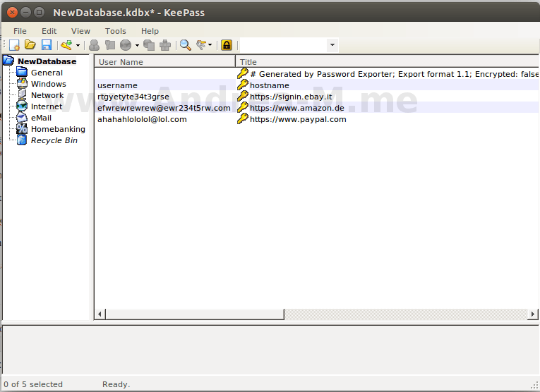The height and width of the screenshot is (392, 540).
Task: Select the Network group
Action: (x=47, y=95)
